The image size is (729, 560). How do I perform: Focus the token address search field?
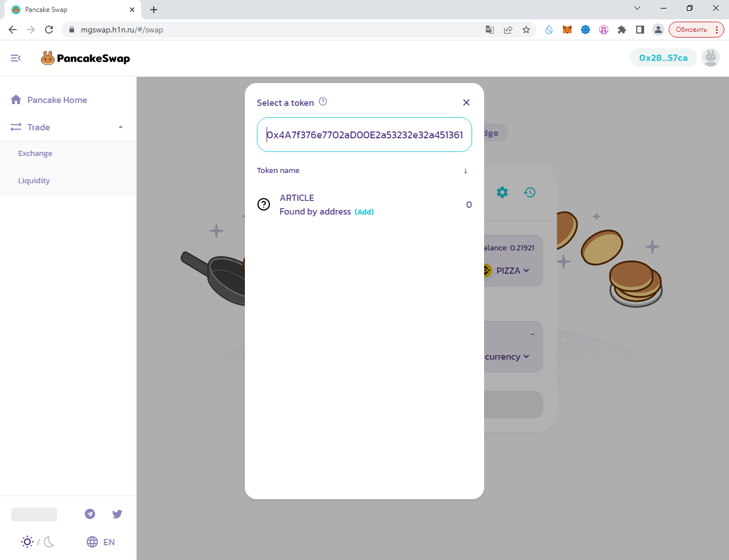click(364, 135)
